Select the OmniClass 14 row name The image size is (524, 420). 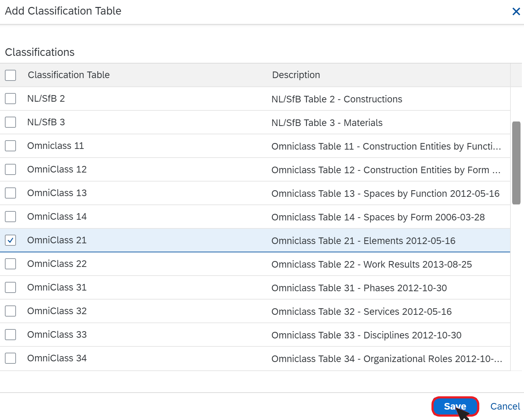tap(57, 217)
